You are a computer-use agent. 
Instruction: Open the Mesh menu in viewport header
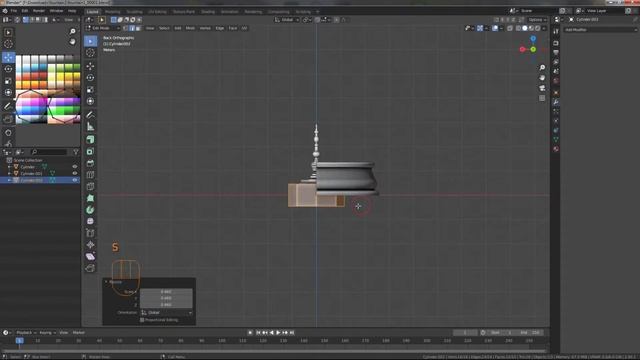[190, 28]
